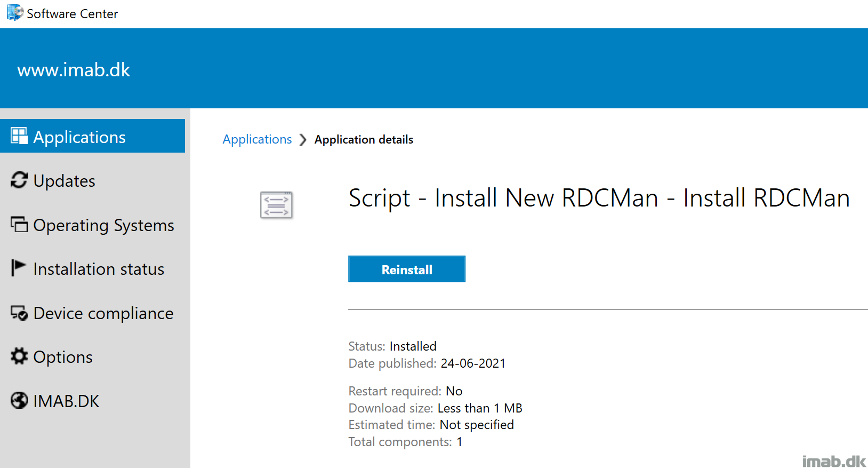Click the Device compliance monitor checkmark icon
The width and height of the screenshot is (868, 468).
(19, 313)
